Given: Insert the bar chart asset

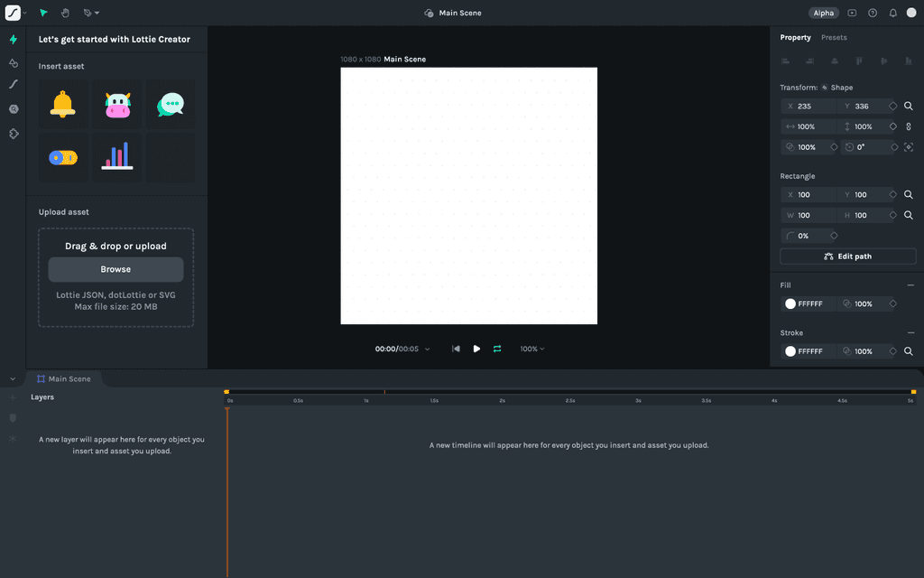Looking at the screenshot, I should [x=117, y=157].
